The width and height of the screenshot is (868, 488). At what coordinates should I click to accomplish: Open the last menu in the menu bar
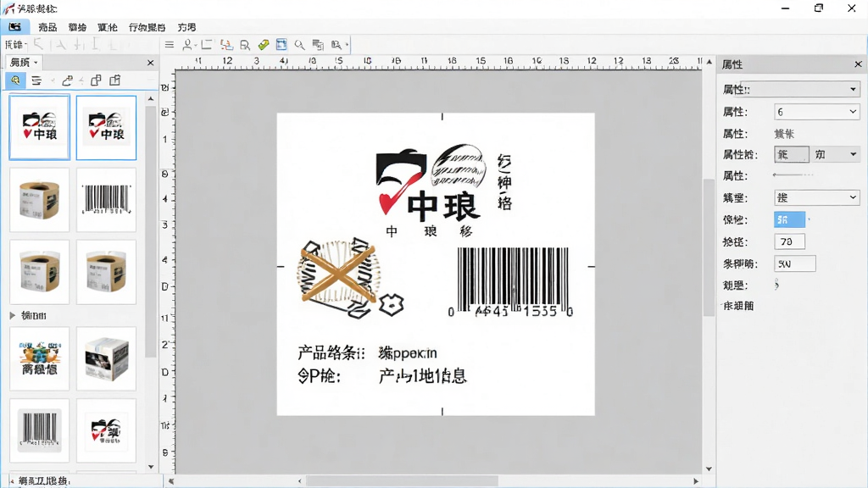[x=186, y=27]
